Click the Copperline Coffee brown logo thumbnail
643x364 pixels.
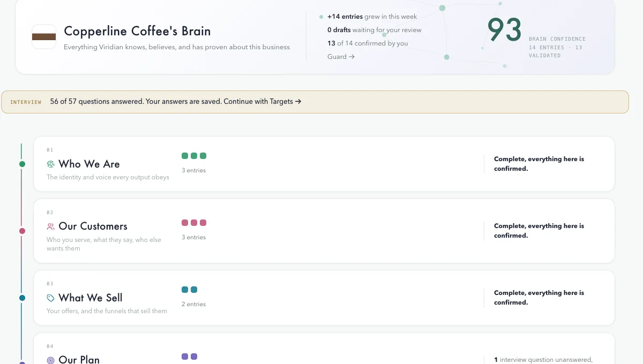[x=44, y=37]
